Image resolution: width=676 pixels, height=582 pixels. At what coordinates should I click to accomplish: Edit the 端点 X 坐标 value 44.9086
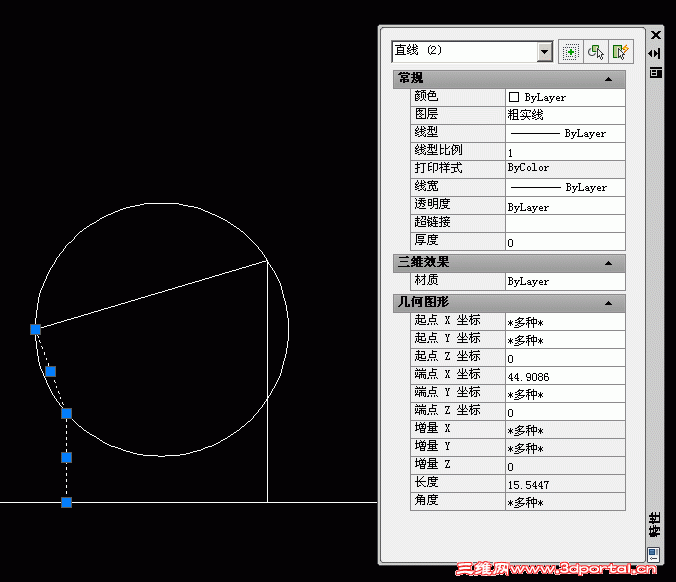click(x=565, y=376)
